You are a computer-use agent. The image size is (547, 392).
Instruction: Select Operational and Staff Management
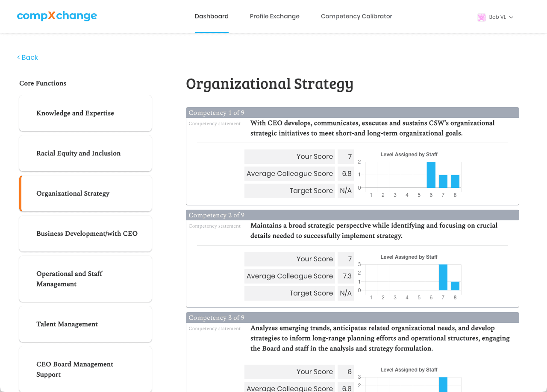click(x=85, y=278)
